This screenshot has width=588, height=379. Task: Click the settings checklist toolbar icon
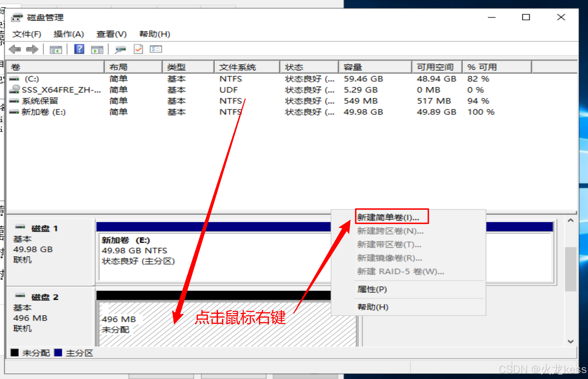[156, 49]
